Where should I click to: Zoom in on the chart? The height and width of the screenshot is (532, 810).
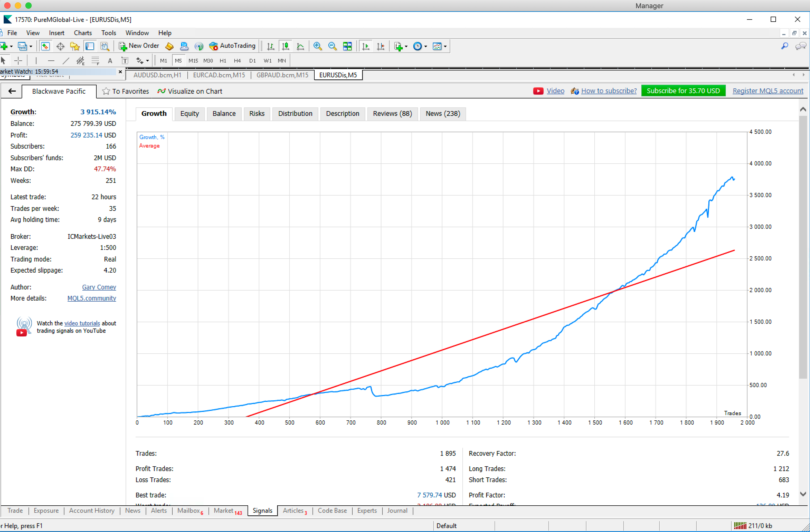click(x=318, y=46)
